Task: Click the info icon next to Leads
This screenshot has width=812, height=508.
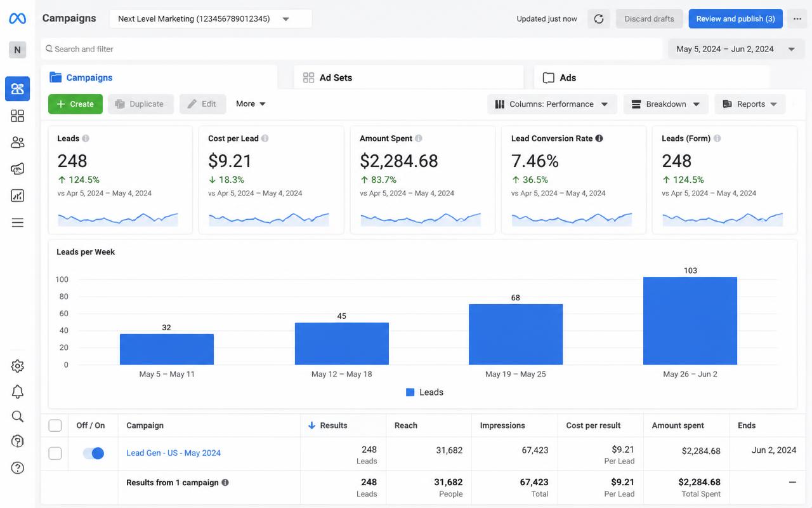Action: pos(86,138)
